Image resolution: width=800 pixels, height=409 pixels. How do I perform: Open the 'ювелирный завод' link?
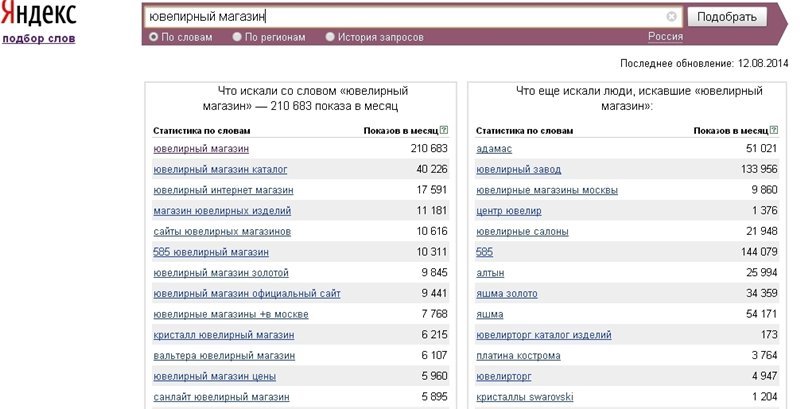pyautogui.click(x=518, y=169)
